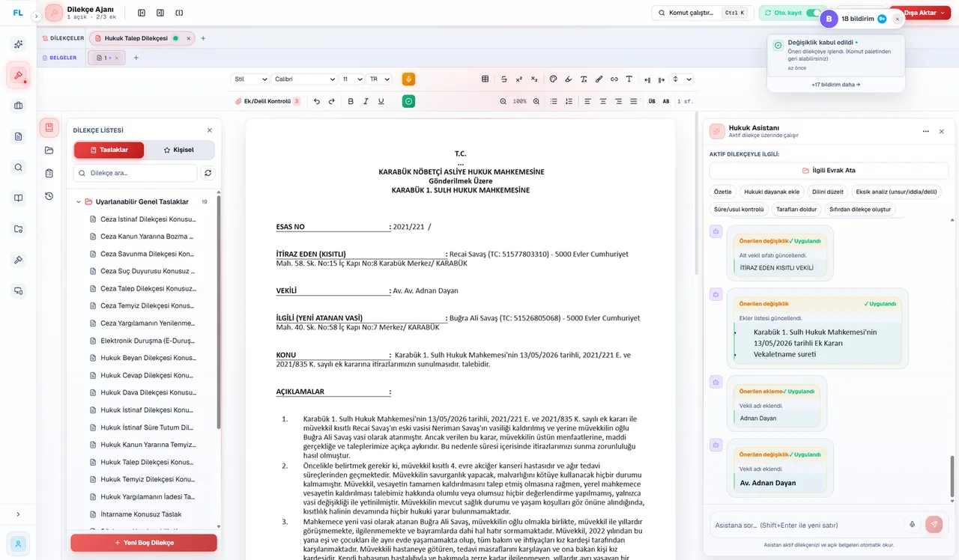Click the Dilekçe ara search field

pyautogui.click(x=135, y=173)
